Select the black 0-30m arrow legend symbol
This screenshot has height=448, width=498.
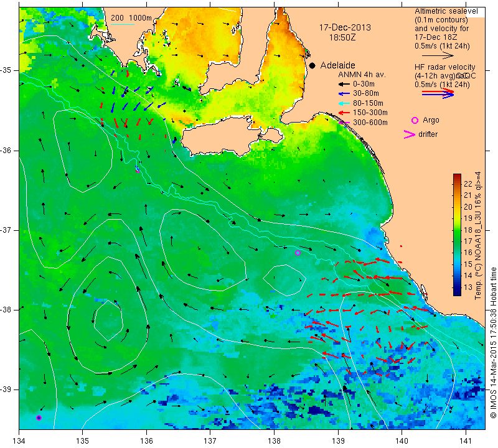tap(344, 84)
